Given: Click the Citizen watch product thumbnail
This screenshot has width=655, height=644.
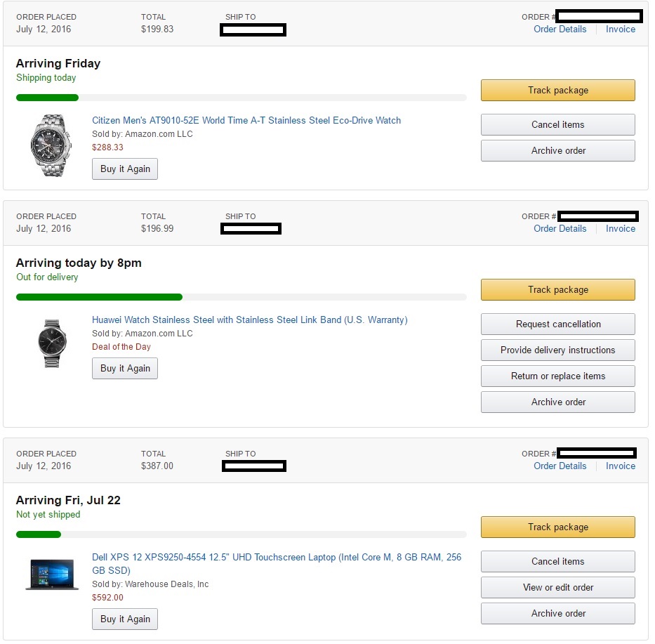Looking at the screenshot, I should pos(51,145).
